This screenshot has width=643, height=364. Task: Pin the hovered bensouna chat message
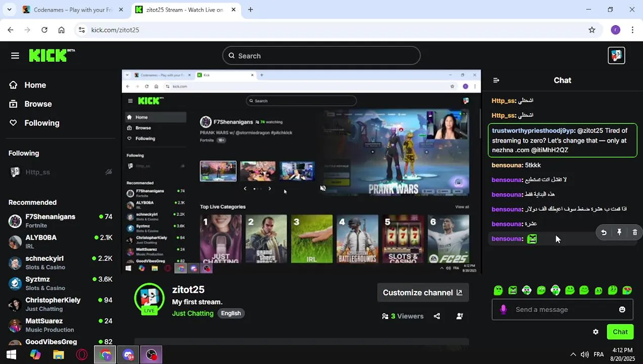coord(619,233)
